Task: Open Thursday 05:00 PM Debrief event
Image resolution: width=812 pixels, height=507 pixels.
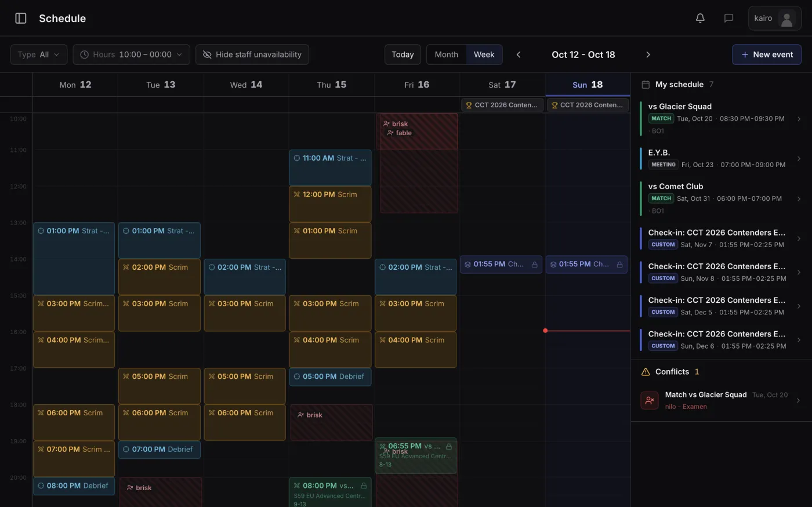Action: (330, 376)
